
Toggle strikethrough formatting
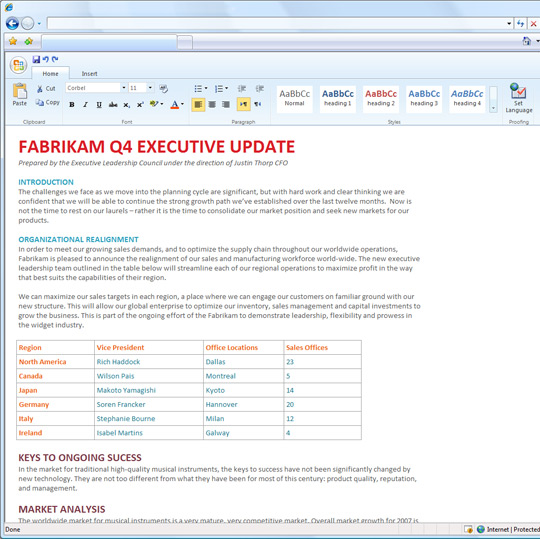[113, 104]
